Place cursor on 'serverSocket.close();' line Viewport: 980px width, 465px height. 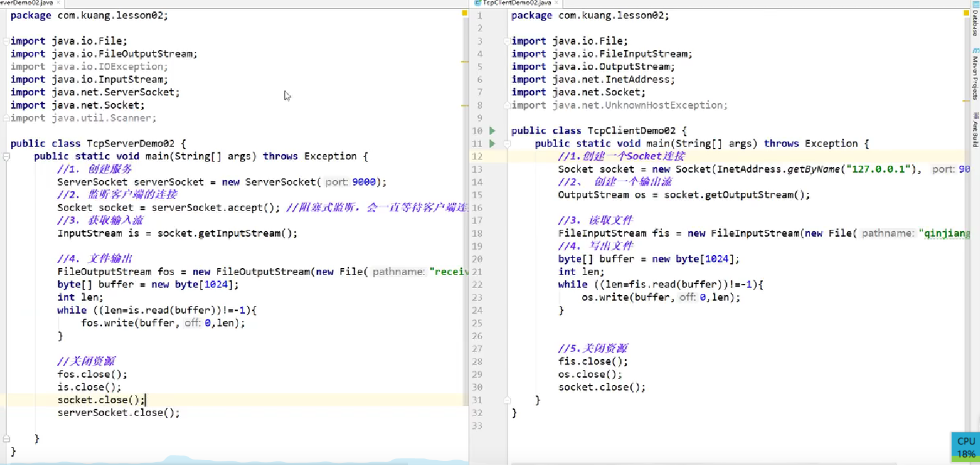[118, 413]
